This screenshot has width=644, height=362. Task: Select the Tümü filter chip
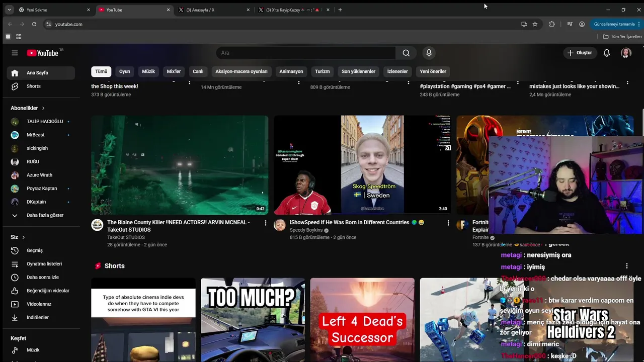(101, 71)
